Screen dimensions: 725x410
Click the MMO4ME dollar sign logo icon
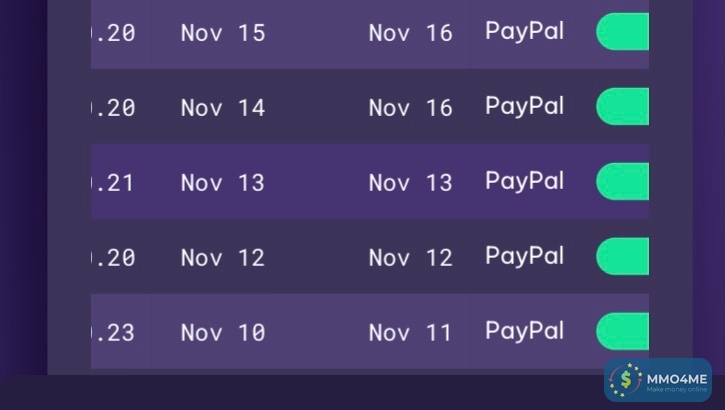click(627, 380)
